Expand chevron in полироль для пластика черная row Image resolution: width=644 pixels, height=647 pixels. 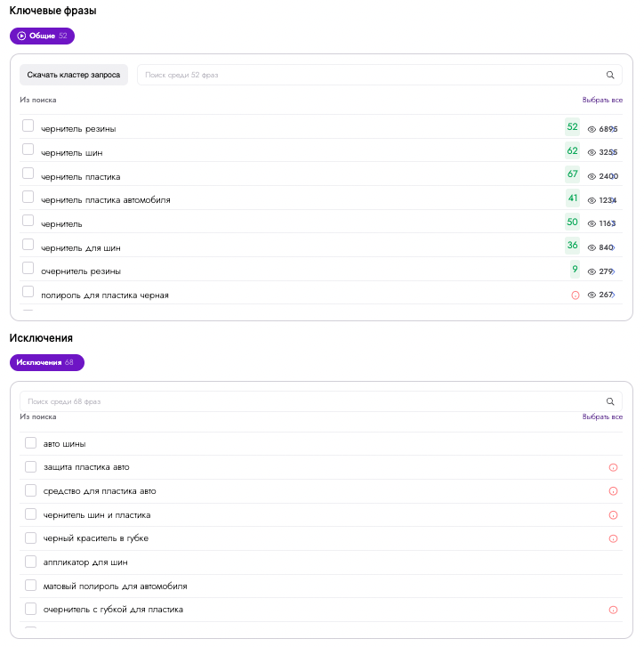pos(614,295)
